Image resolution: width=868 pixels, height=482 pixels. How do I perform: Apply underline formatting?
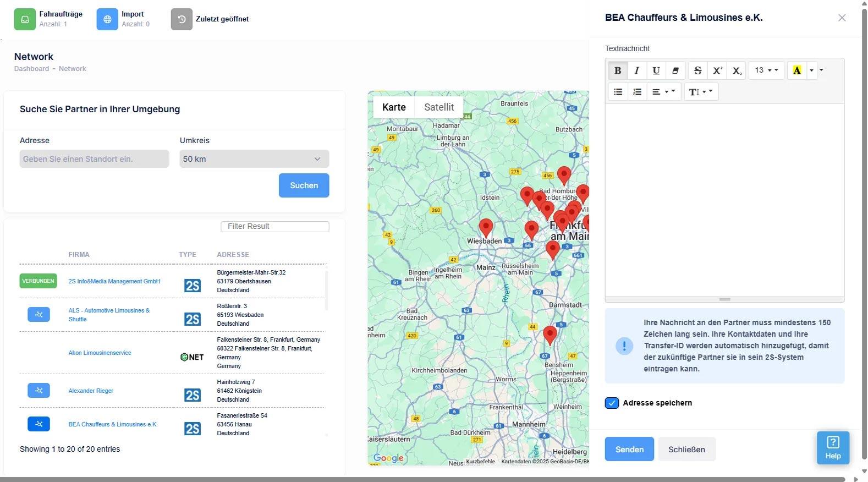point(656,70)
